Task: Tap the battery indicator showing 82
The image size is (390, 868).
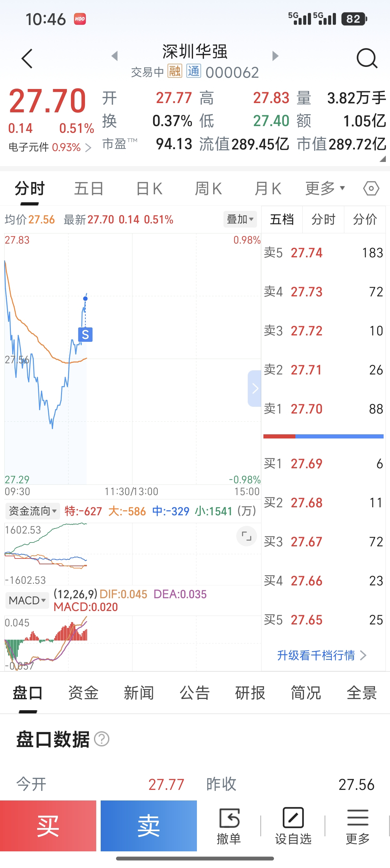Action: pyautogui.click(x=354, y=19)
